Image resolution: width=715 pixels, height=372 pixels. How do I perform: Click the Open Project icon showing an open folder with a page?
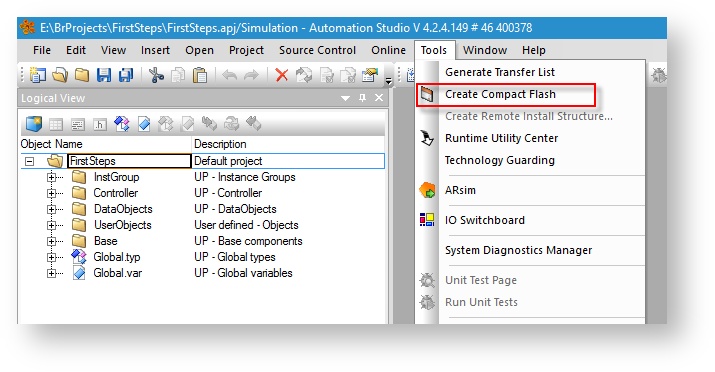coord(60,75)
